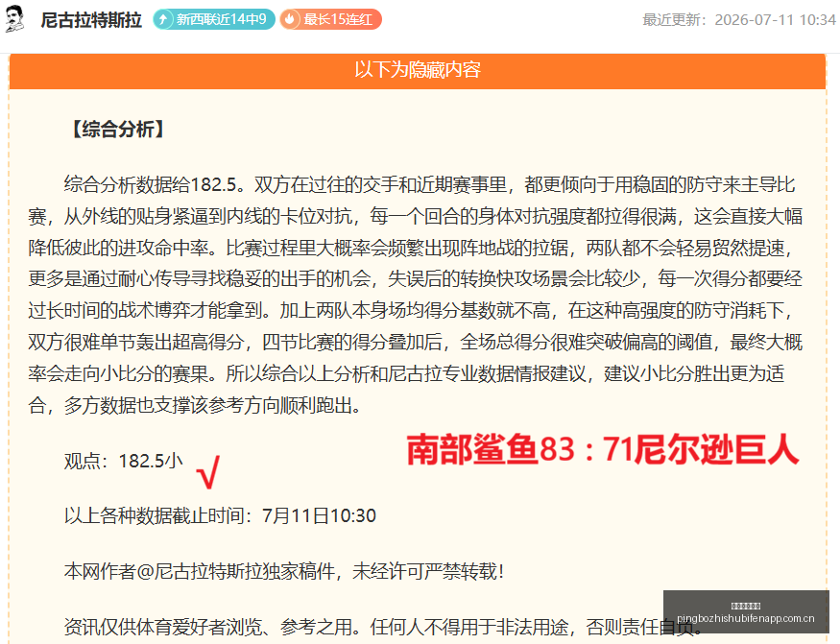This screenshot has width=840, height=644.
Task: Click the up-arrow icon in the teal badge
Action: 163,20
